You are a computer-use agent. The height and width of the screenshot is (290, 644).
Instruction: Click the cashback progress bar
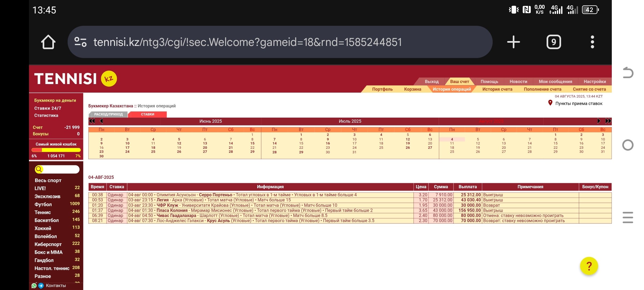(x=56, y=150)
